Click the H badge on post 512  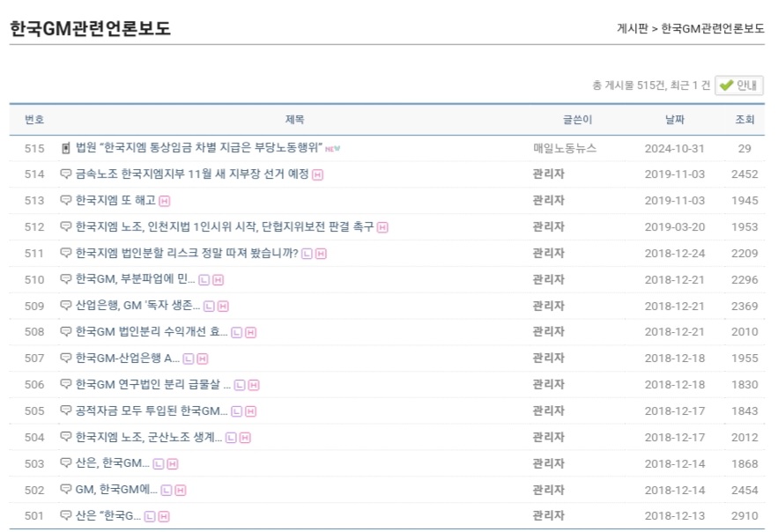click(382, 227)
